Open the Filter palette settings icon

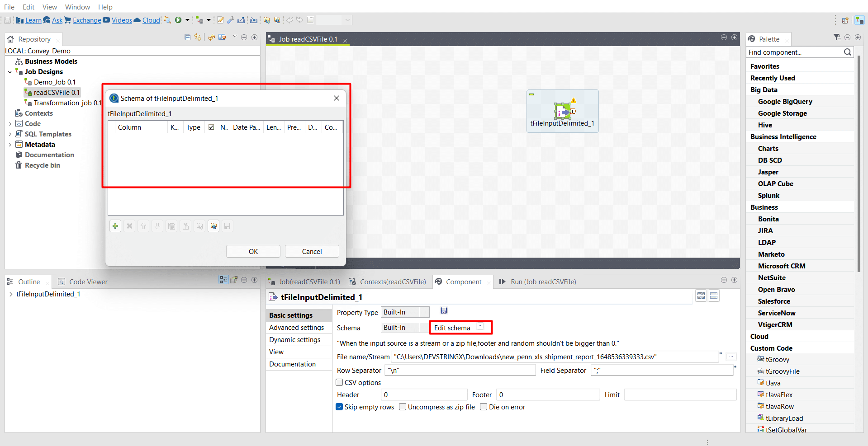pos(837,38)
